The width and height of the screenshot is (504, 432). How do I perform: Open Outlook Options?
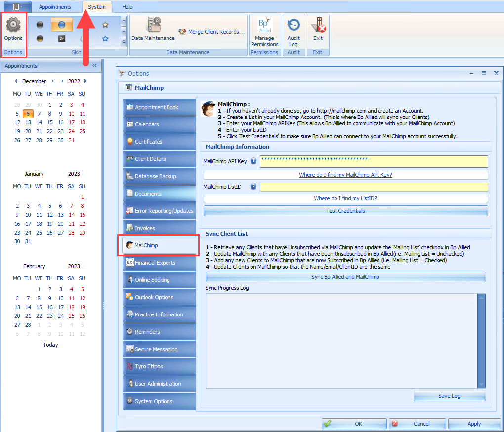[159, 297]
